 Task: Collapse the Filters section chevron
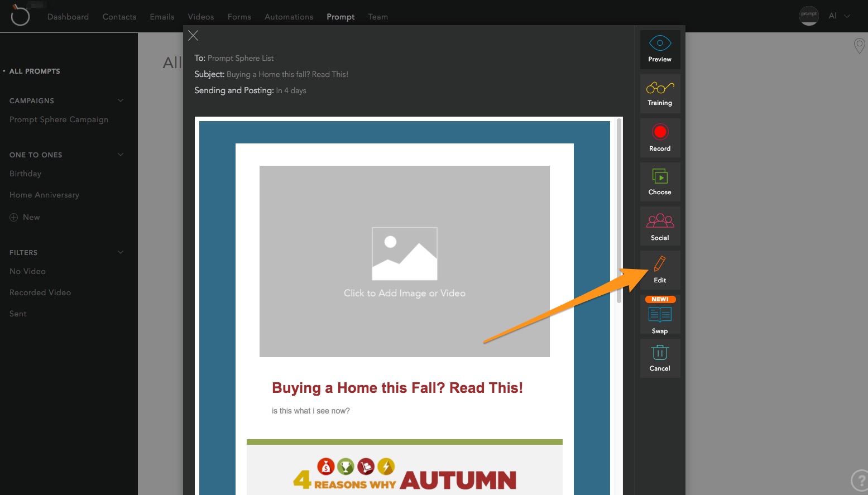(x=121, y=252)
